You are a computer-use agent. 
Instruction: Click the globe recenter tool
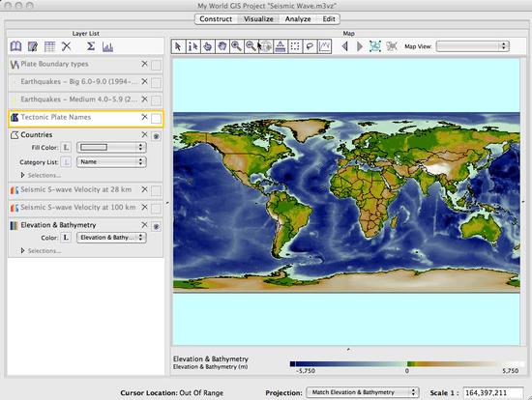coord(266,46)
